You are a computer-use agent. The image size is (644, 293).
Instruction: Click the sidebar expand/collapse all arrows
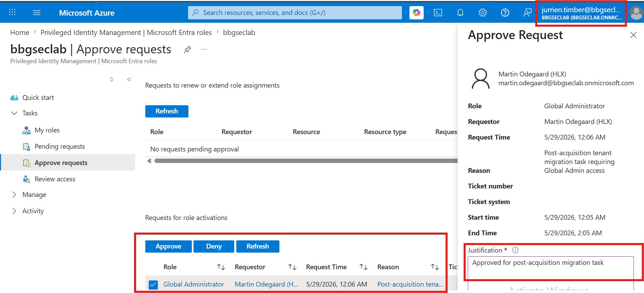click(x=112, y=79)
